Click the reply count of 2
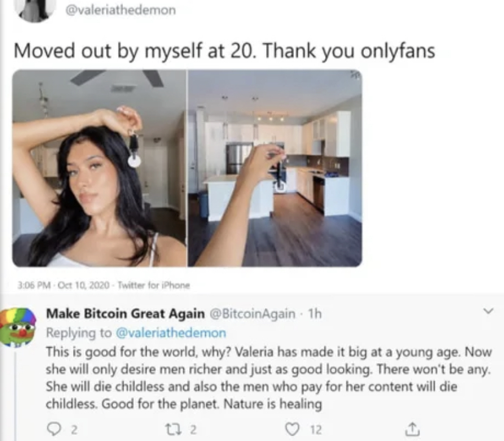The height and width of the screenshot is (441, 504). pos(74,429)
